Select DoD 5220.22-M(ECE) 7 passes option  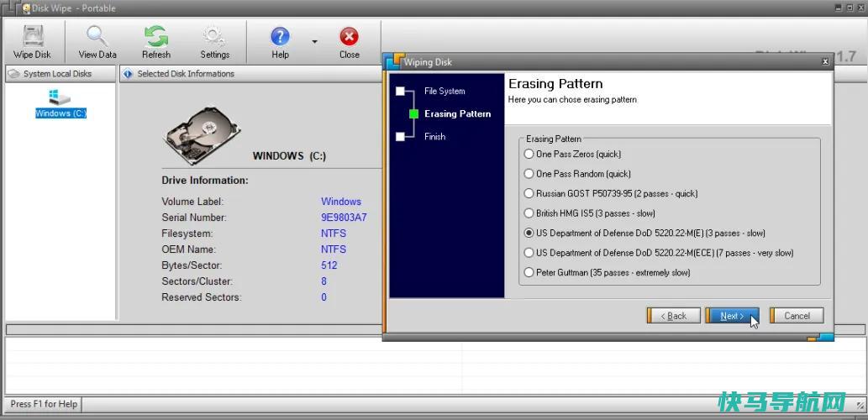coord(659,253)
